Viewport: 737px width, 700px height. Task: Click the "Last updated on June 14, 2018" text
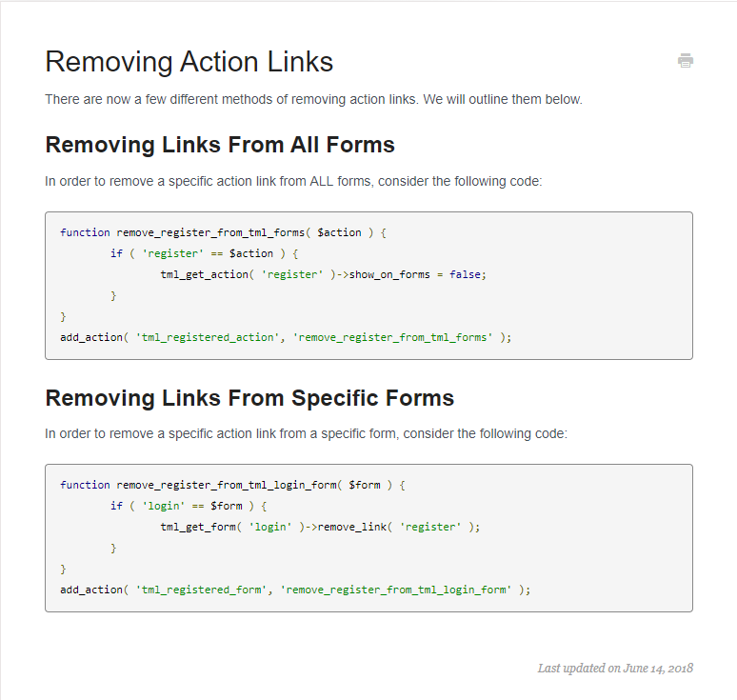pos(615,668)
